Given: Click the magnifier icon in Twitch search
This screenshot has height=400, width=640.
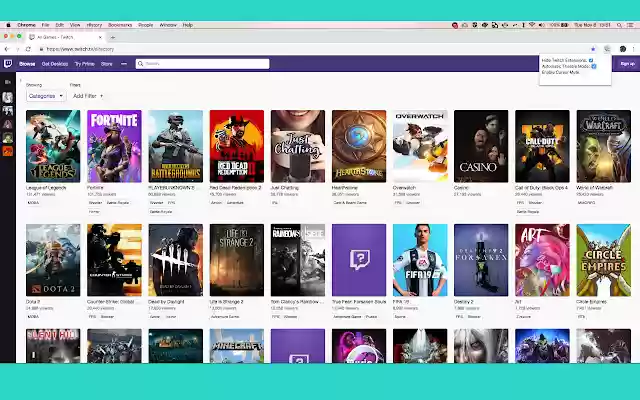Looking at the screenshot, I should pos(140,64).
